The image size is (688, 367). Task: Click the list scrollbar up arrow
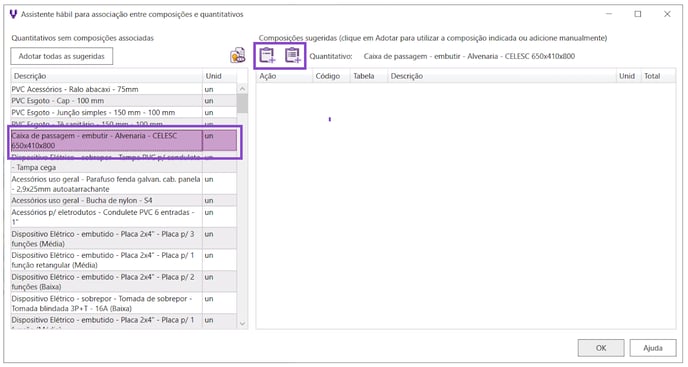point(242,89)
